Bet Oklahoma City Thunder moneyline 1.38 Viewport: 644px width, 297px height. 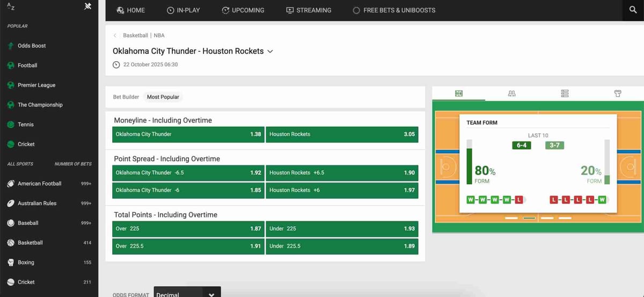[x=188, y=134]
